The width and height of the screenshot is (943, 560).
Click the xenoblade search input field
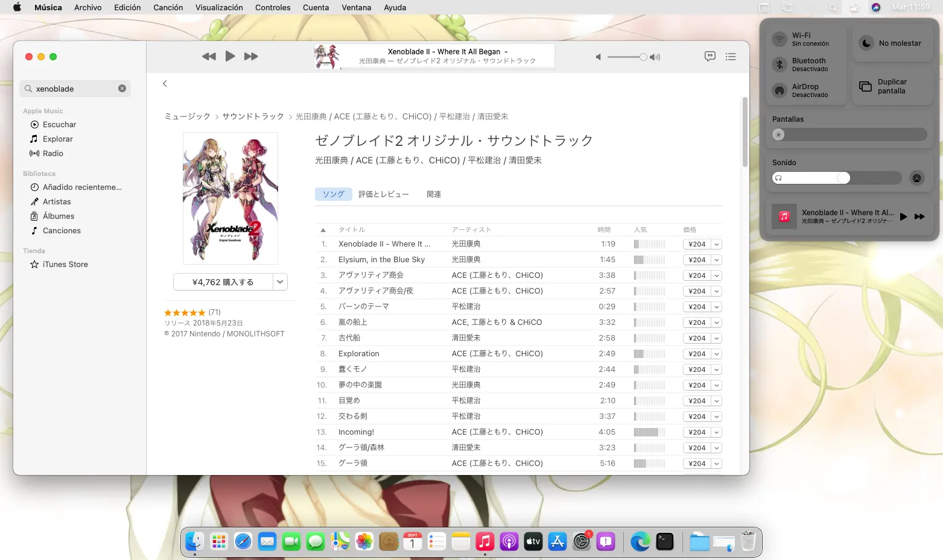[x=75, y=89]
